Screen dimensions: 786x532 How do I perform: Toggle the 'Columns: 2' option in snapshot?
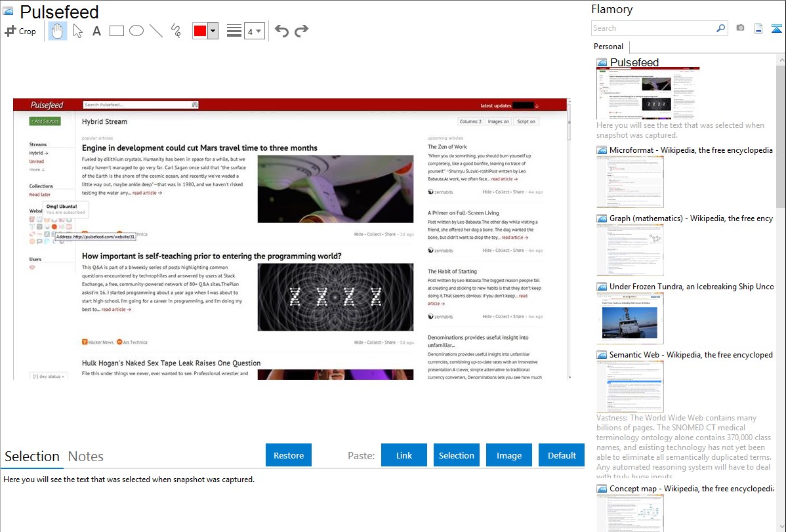coord(470,121)
